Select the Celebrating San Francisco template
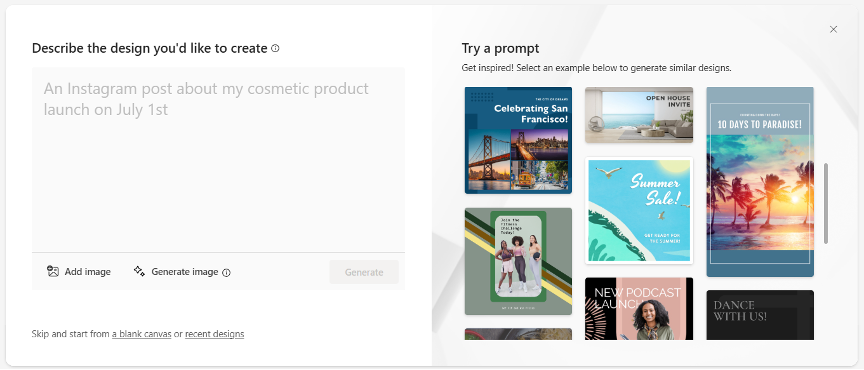864x370 pixels. point(518,141)
